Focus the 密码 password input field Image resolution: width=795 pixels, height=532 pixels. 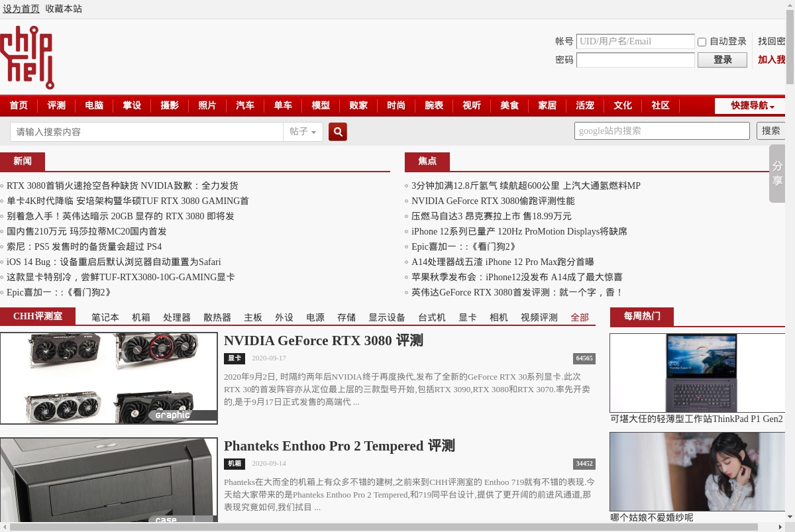point(635,60)
